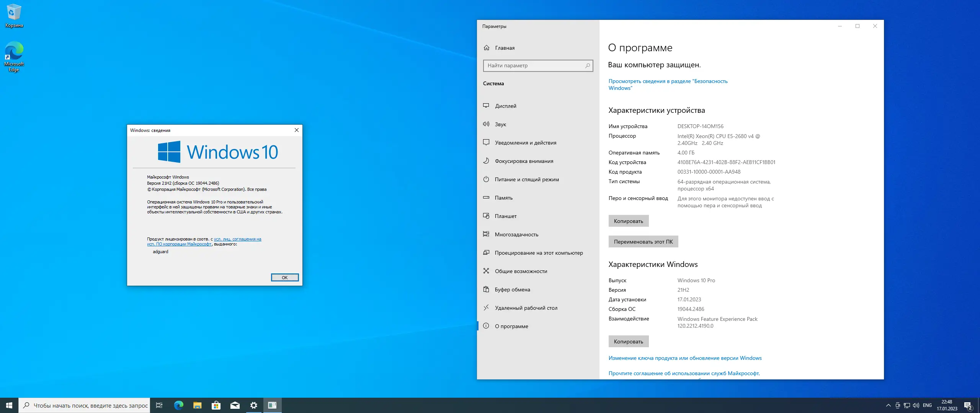This screenshot has width=980, height=413.
Task: Go to Notifications and actions page
Action: (x=525, y=143)
